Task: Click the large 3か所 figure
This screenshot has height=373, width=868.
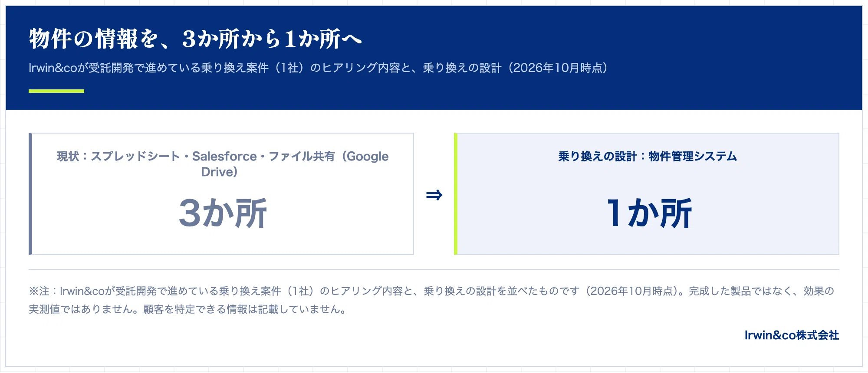Action: (223, 213)
